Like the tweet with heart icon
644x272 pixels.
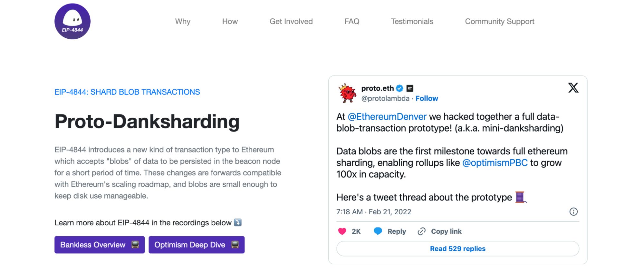coord(342,231)
